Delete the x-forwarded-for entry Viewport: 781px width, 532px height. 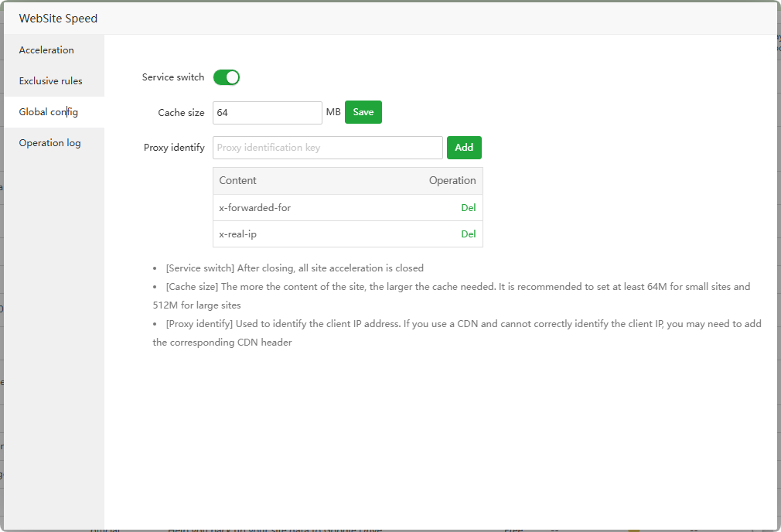click(x=468, y=208)
